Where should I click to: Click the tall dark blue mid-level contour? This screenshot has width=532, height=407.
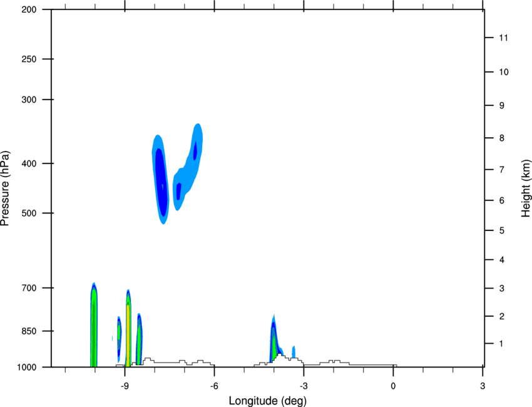(x=161, y=183)
